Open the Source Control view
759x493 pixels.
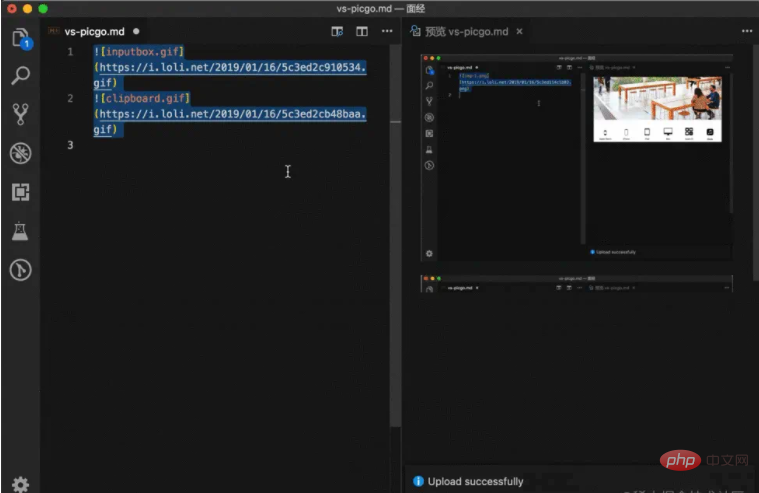click(20, 113)
